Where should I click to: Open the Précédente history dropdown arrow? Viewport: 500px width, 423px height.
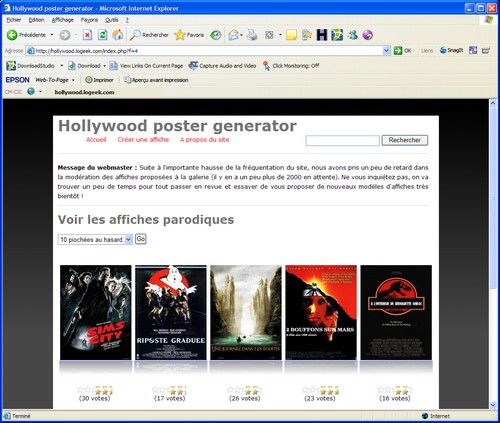[x=52, y=35]
